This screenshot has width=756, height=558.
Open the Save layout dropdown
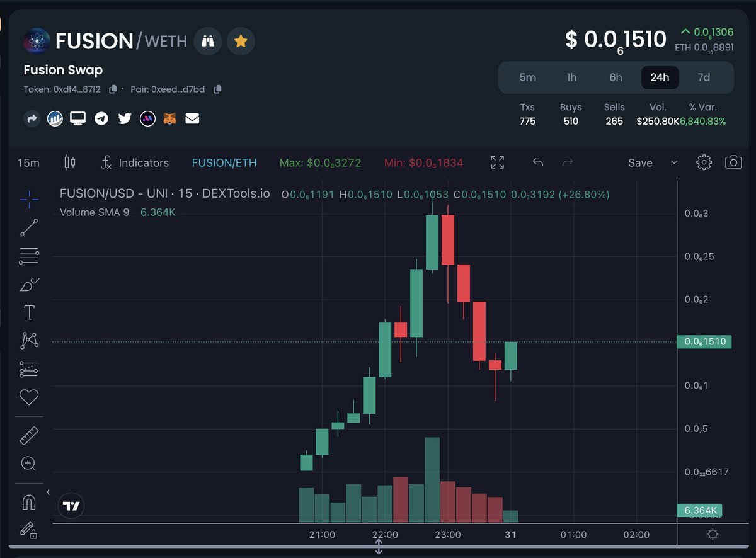click(x=674, y=162)
